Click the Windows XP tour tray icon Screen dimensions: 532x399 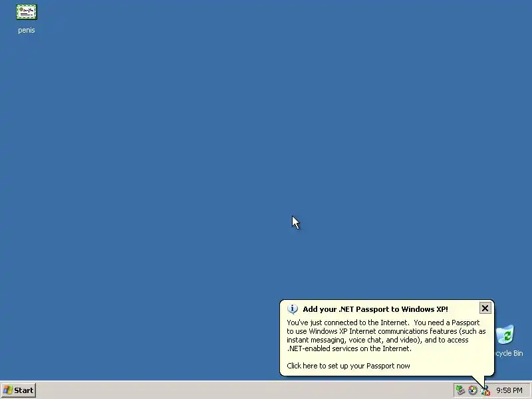(473, 390)
